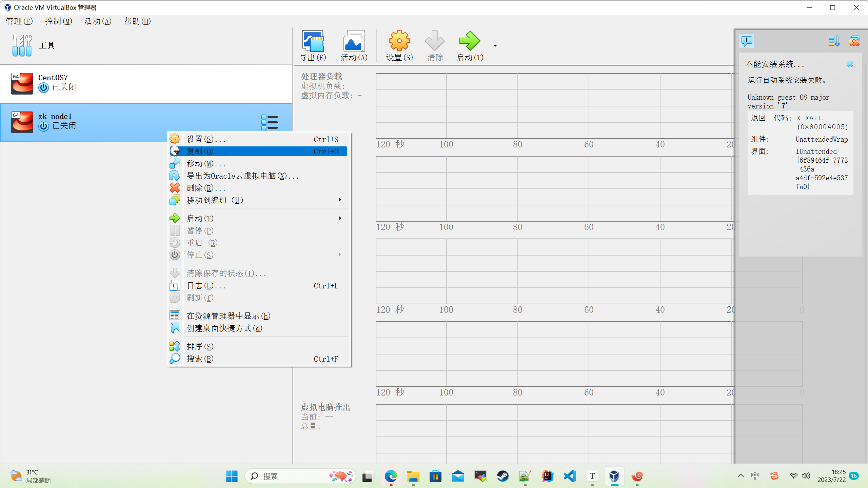This screenshot has width=868, height=488.
Task: Open Microsoft Store from the taskbar
Action: point(435,476)
